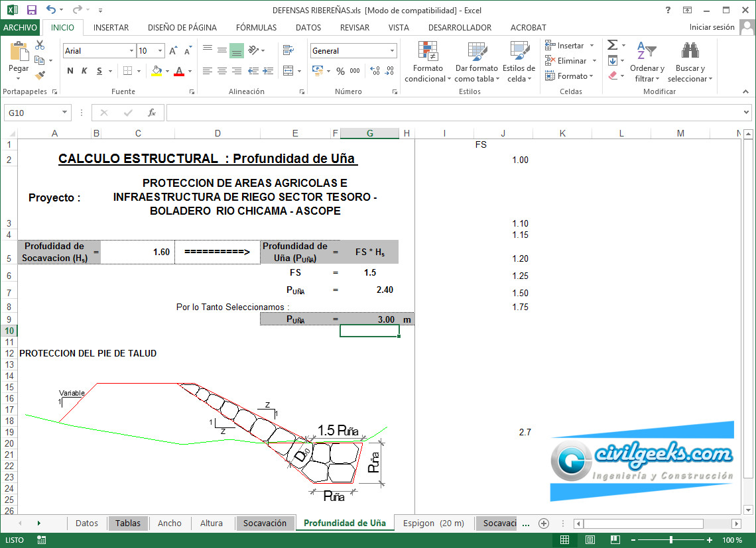Toggle italic (K) formatting

(x=85, y=71)
